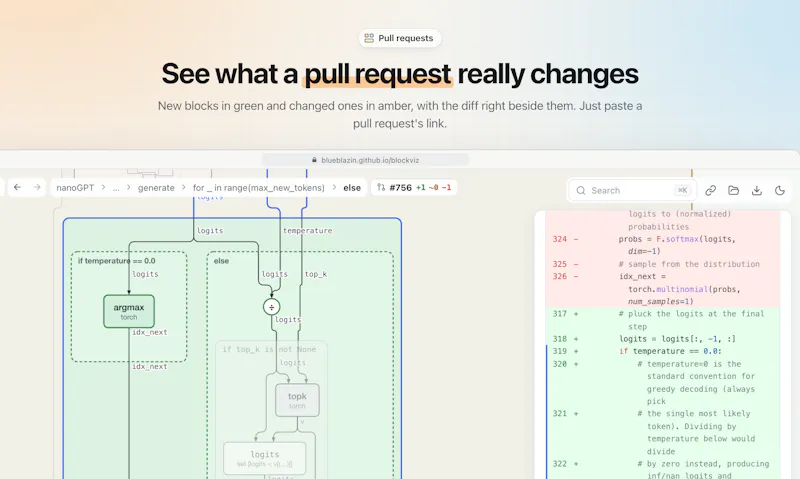This screenshot has height=479, width=800.
Task: Click the Pull requests badge icon
Action: click(369, 38)
